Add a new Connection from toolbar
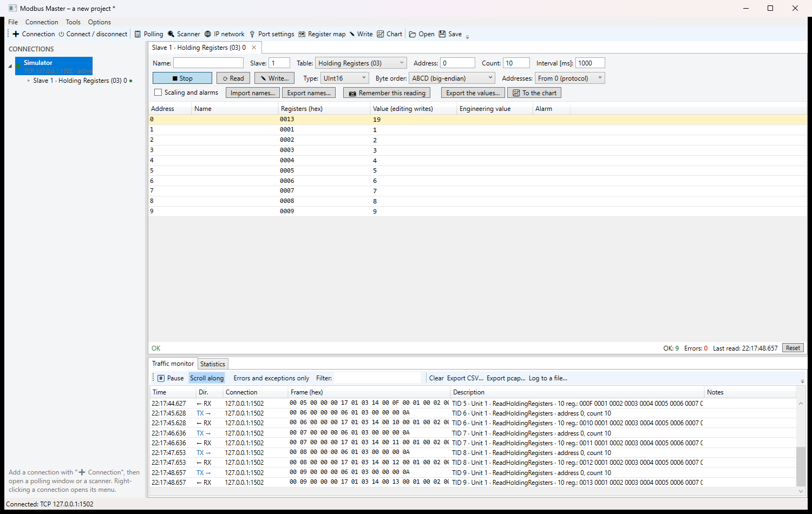Viewport: 812px width, 514px height. pos(34,34)
